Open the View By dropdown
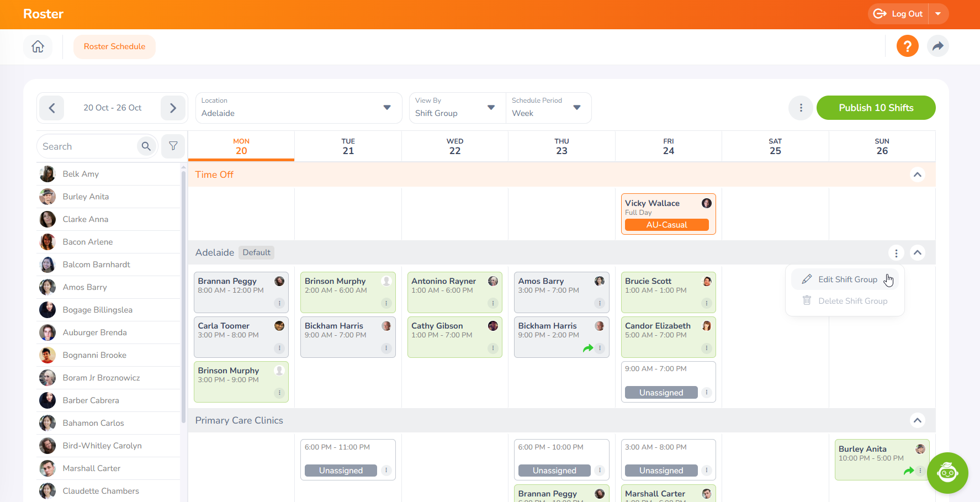 [456, 108]
